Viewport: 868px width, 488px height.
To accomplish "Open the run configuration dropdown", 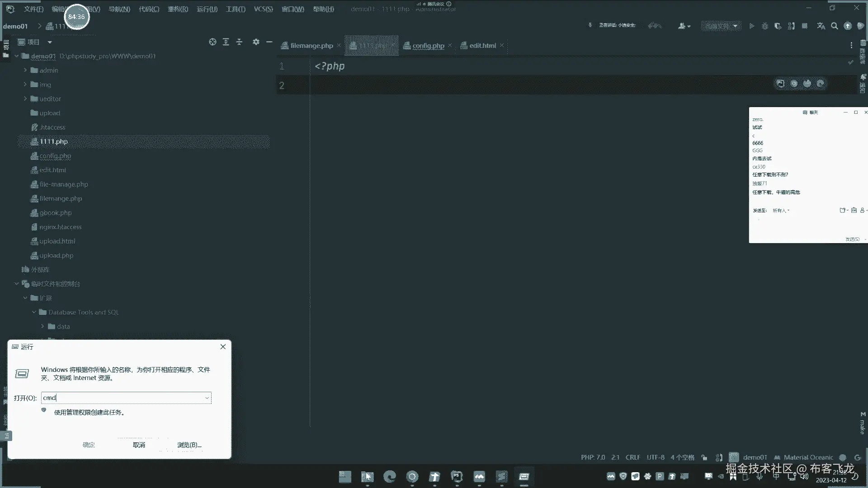I will point(721,26).
